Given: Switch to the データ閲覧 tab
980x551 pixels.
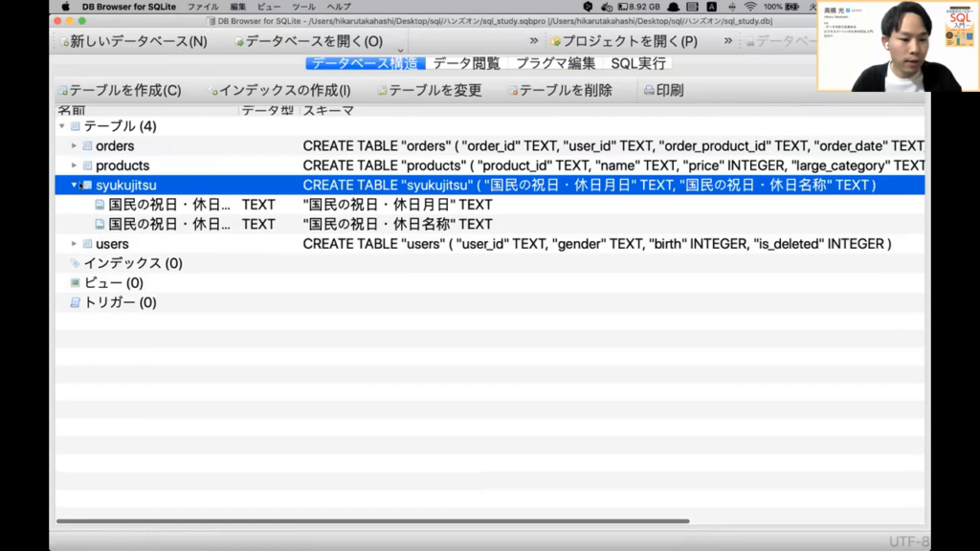Looking at the screenshot, I should point(466,64).
